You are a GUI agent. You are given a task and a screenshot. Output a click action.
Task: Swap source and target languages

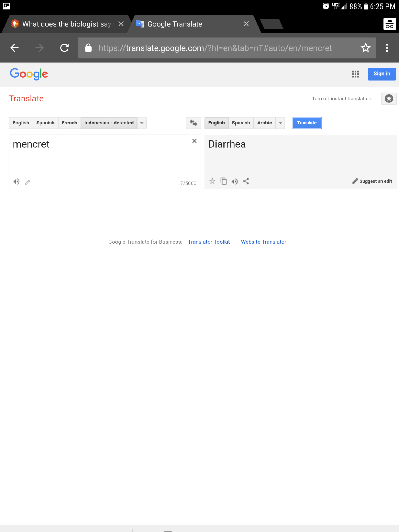pyautogui.click(x=193, y=123)
